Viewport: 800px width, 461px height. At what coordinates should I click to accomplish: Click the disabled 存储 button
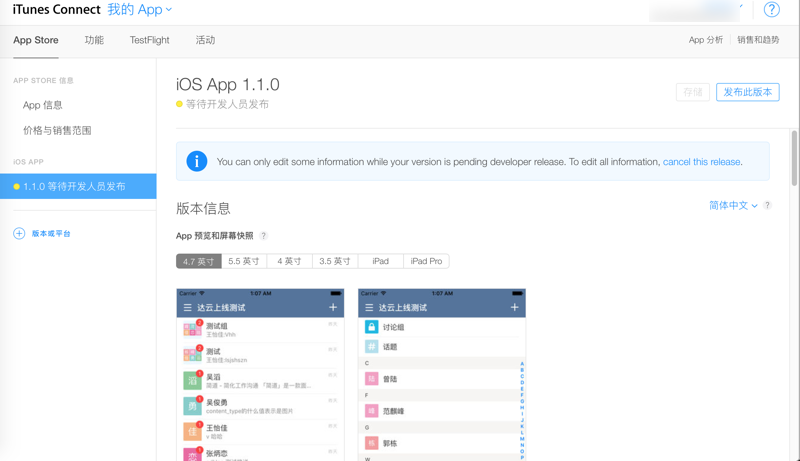click(693, 92)
